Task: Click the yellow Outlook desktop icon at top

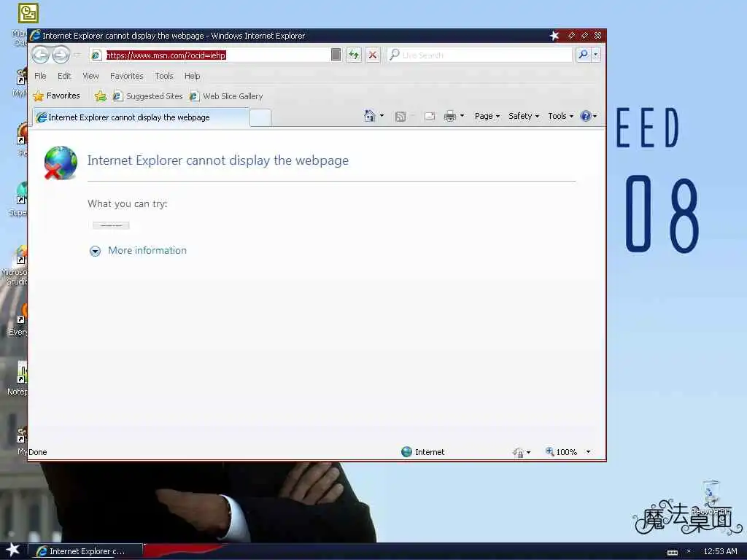Action: [28, 13]
